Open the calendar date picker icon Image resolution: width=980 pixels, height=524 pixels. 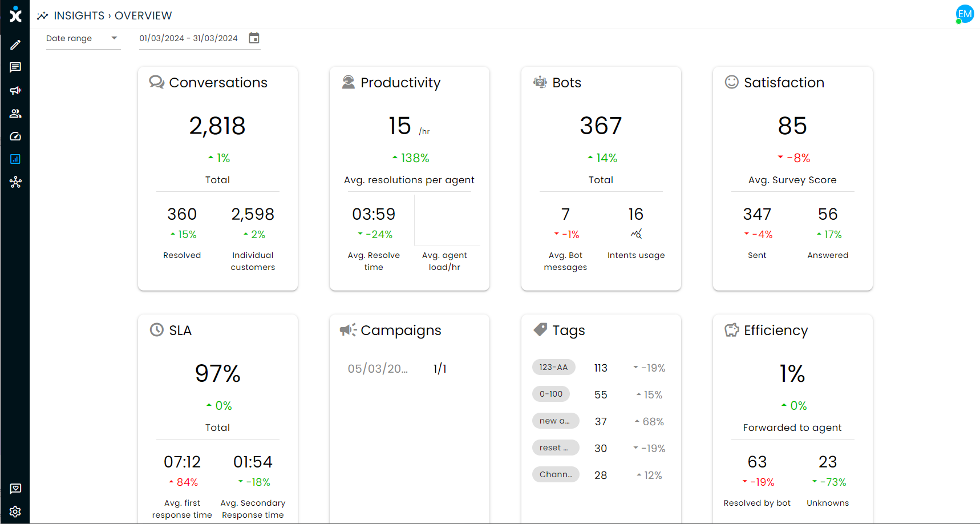[254, 38]
